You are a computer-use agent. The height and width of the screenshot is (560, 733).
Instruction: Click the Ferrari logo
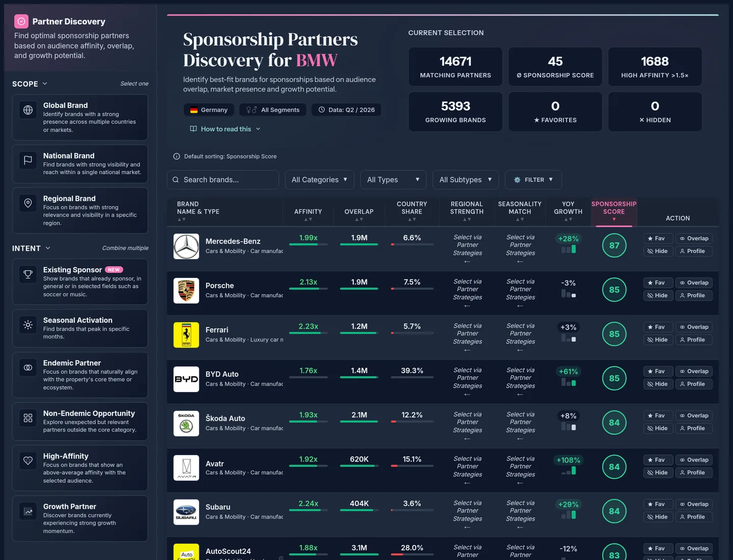click(186, 335)
